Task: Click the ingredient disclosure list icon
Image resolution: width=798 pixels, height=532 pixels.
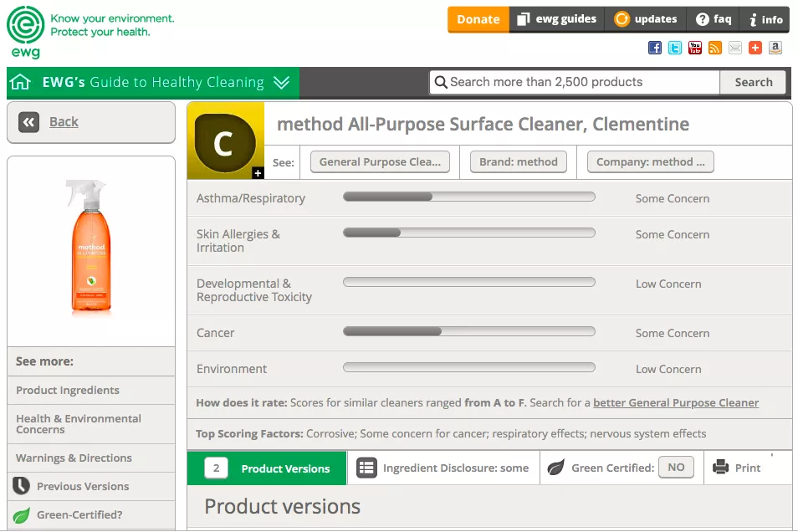Action: click(366, 468)
